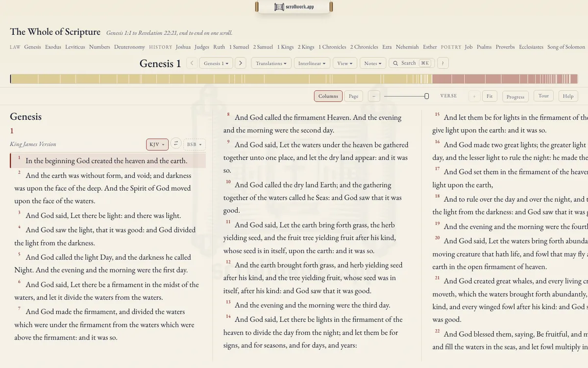
Task: Jump to Joshua
Action: (183, 47)
